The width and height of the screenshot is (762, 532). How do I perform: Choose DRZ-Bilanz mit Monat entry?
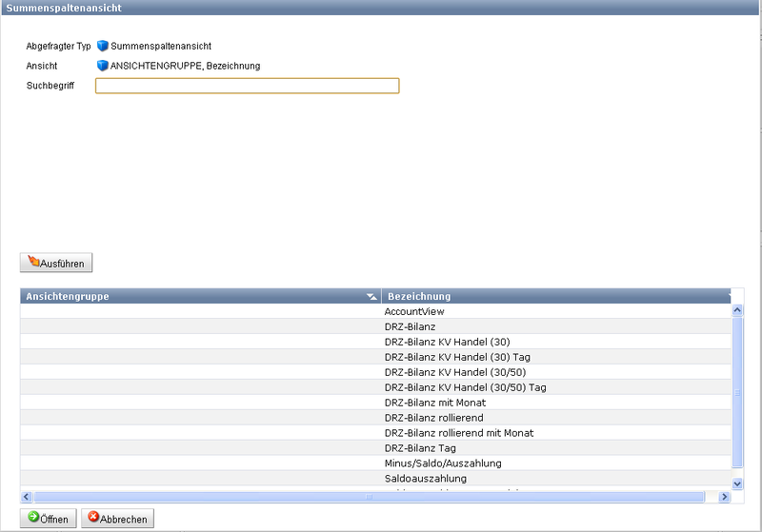434,403
